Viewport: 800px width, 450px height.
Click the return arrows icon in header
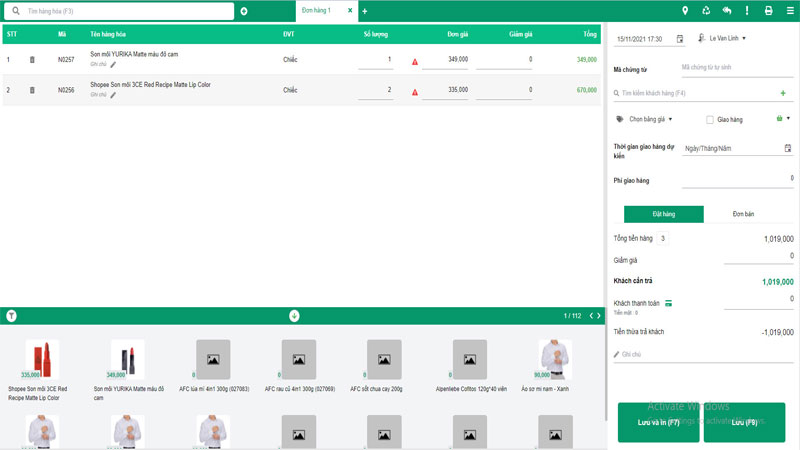(727, 10)
